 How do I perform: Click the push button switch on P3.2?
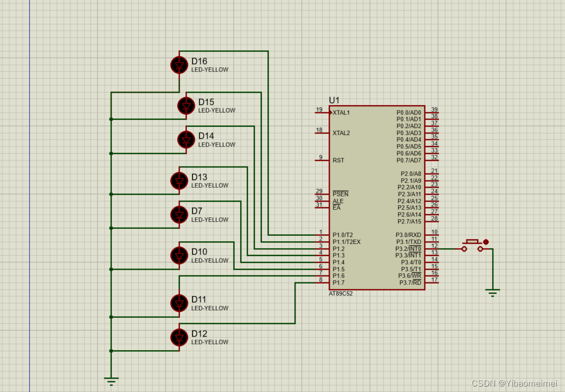[472, 246]
